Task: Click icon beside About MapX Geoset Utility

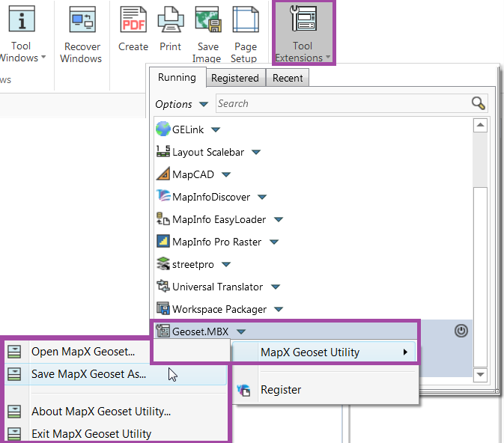Action: [x=14, y=412]
